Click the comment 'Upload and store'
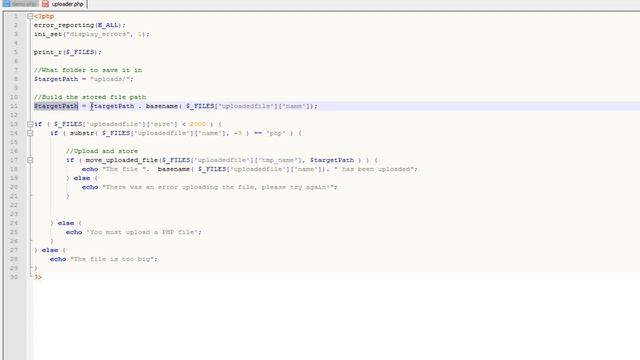640x360 pixels. [102, 151]
